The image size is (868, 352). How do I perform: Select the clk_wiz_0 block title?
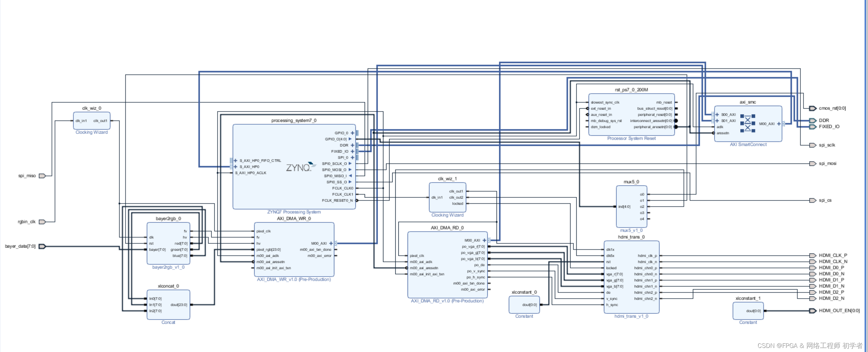[92, 108]
